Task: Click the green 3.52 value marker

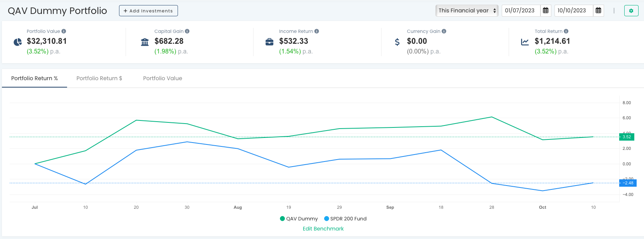Action: tap(627, 137)
